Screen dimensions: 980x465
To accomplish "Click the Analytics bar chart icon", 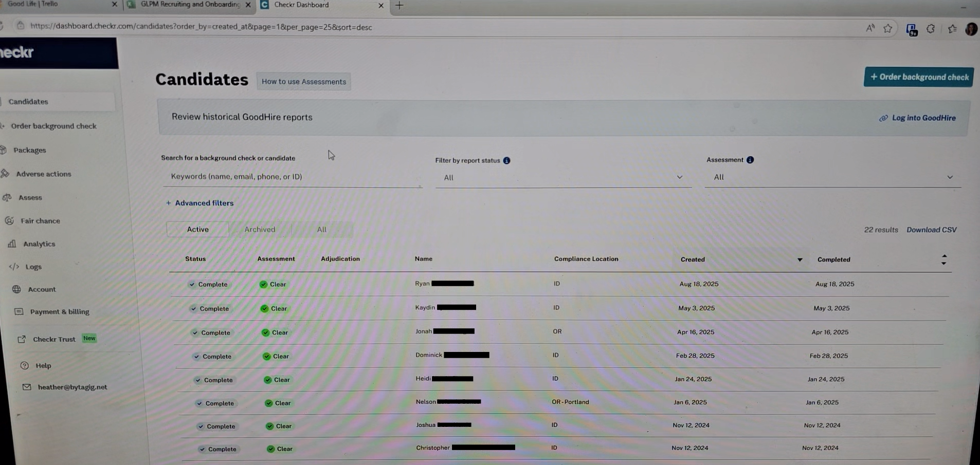I will [x=12, y=244].
